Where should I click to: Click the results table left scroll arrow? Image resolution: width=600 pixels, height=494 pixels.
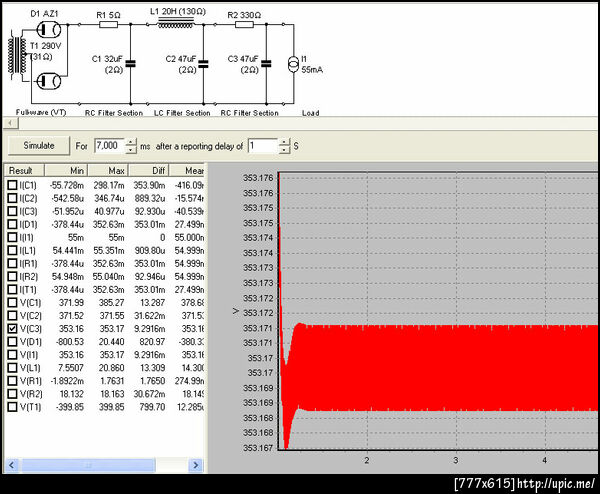coord(11,465)
